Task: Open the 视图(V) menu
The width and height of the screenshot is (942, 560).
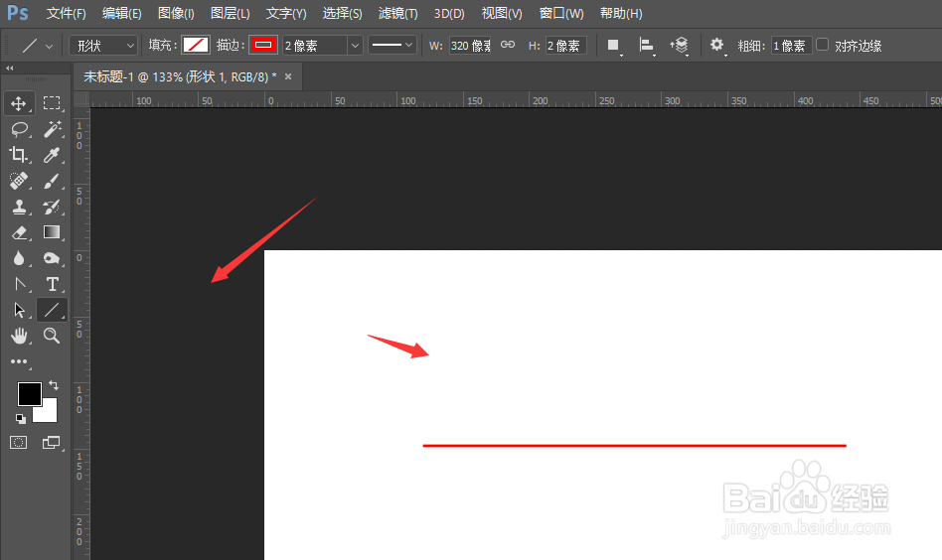Action: tap(502, 13)
